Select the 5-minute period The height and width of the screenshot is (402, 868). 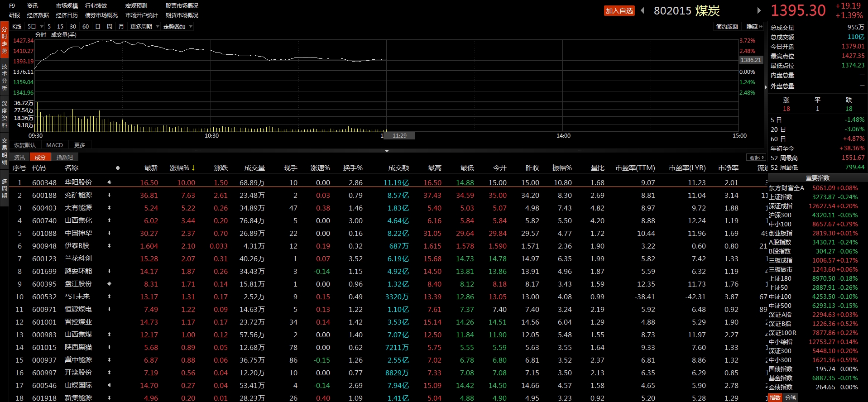tap(49, 26)
